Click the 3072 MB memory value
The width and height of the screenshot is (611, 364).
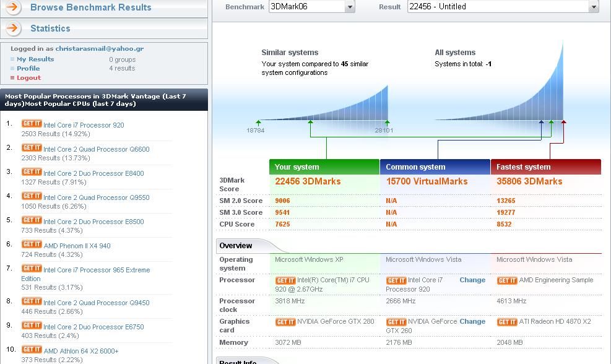(x=288, y=342)
